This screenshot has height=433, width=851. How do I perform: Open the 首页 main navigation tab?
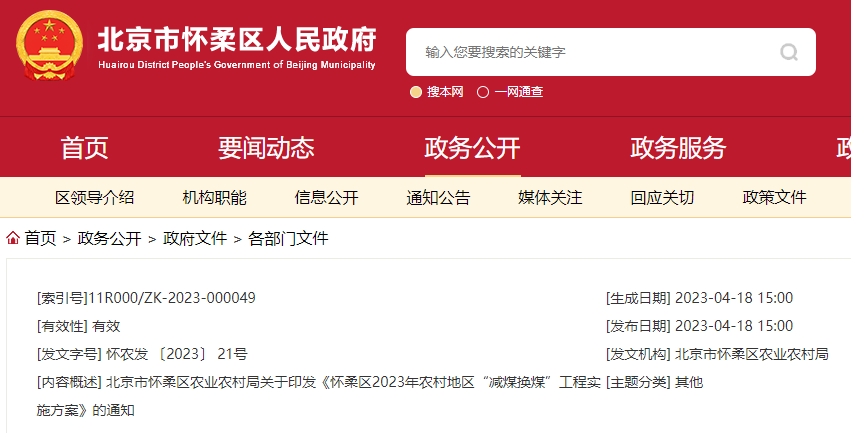pos(84,148)
